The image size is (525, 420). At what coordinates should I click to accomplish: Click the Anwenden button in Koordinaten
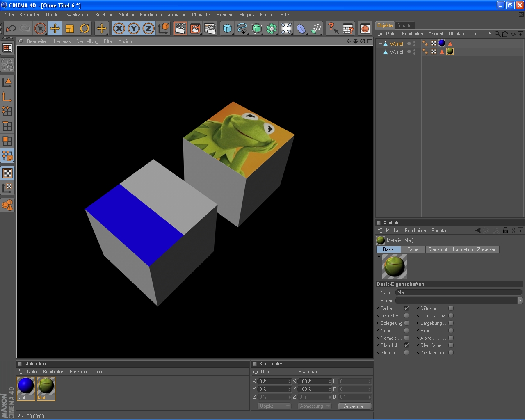(354, 406)
